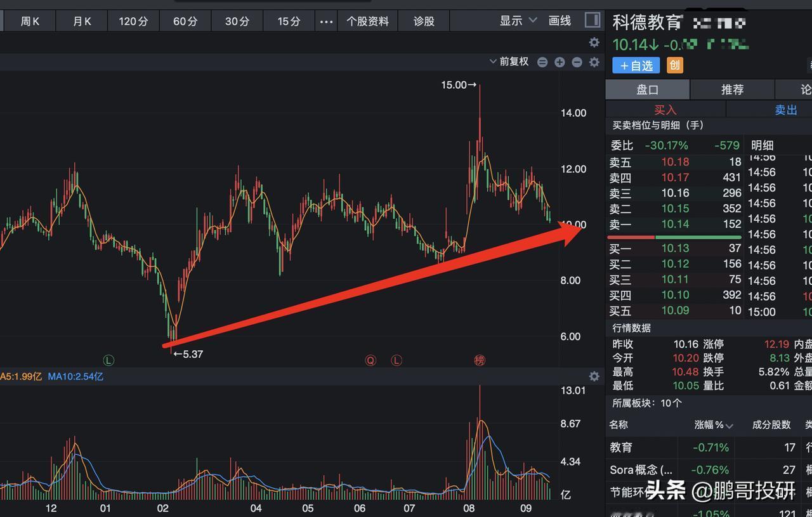Viewport: 812px width, 517px height.
Task: Click the 教育 sector row
Action: [709, 447]
